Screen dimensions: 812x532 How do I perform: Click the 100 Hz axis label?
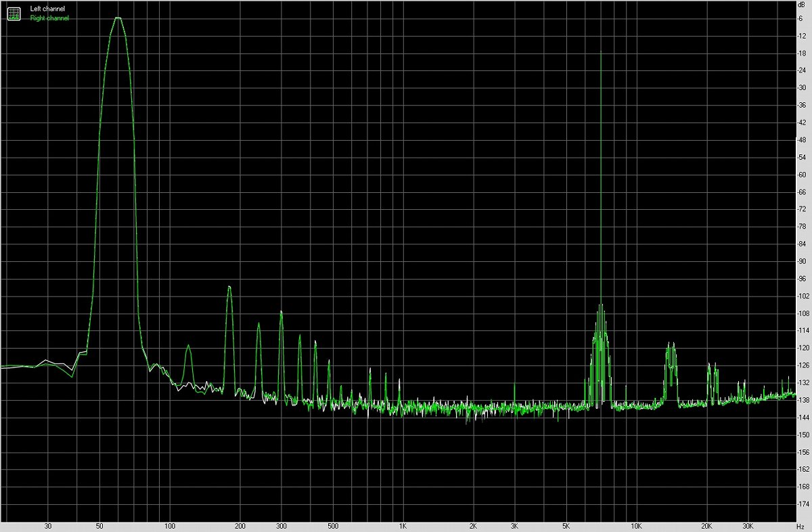pos(170,526)
